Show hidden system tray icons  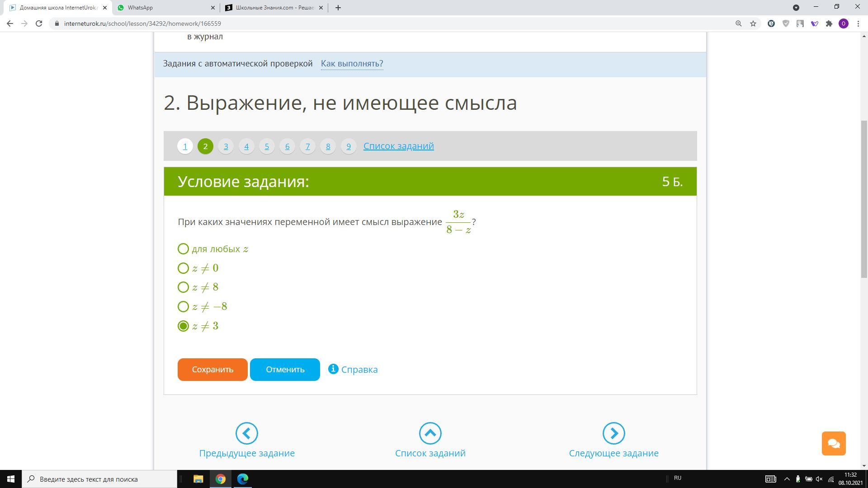click(787, 479)
